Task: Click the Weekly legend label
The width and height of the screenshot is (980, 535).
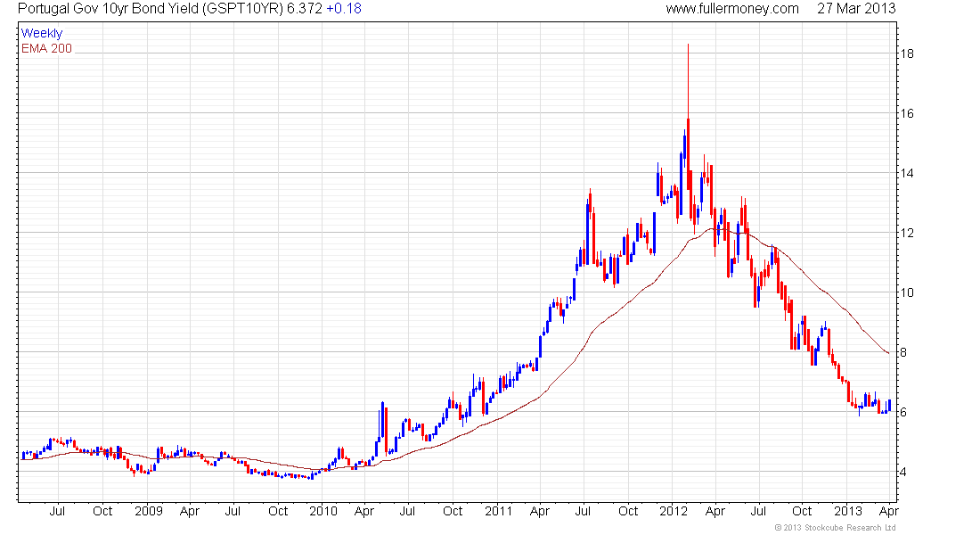Action: tap(42, 33)
